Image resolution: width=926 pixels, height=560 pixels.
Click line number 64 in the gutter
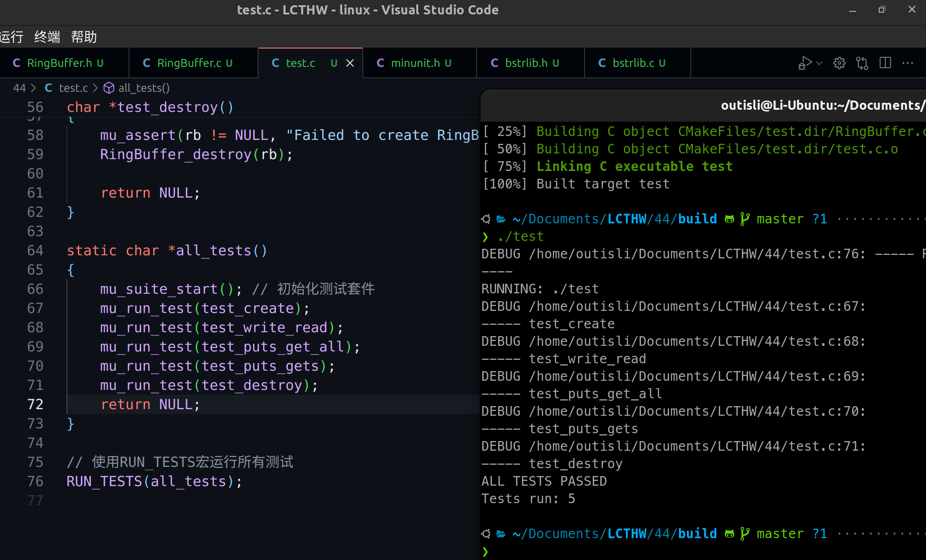(x=35, y=250)
